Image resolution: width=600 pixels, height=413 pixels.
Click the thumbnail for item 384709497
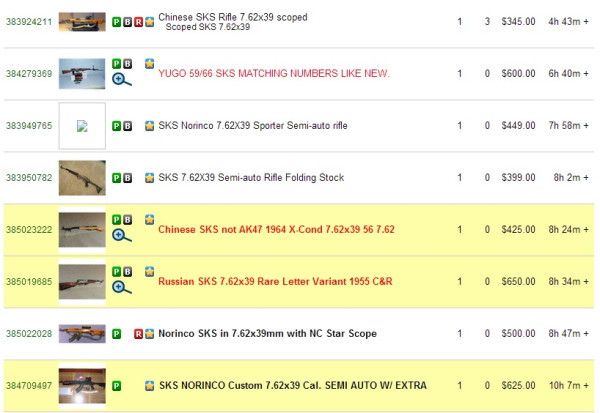82,385
